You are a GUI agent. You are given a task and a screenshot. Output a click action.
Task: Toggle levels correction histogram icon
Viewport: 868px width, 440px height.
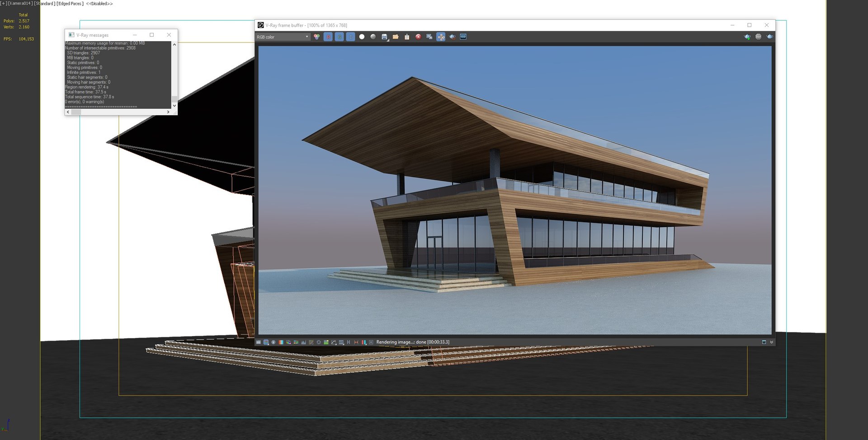coord(303,342)
